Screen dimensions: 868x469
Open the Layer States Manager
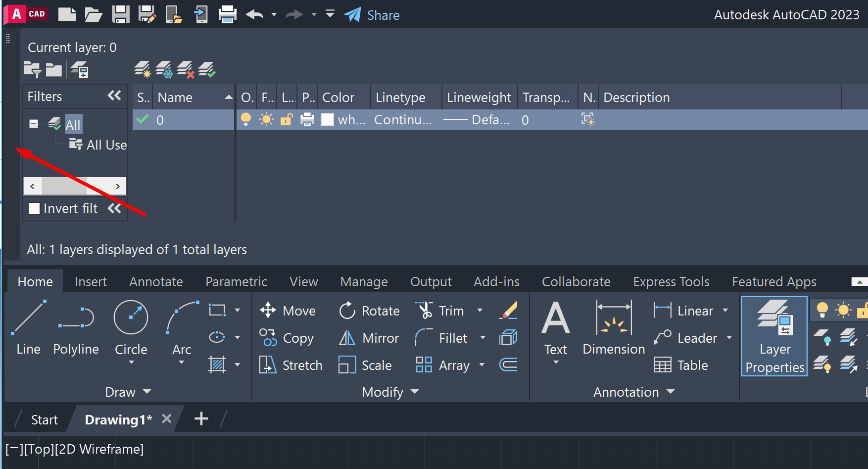coord(79,70)
